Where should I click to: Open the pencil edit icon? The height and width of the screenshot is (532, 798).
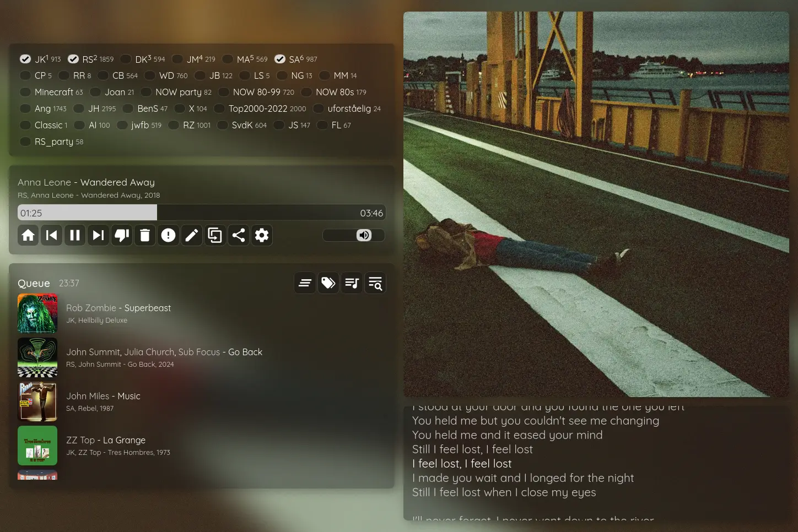click(x=191, y=236)
